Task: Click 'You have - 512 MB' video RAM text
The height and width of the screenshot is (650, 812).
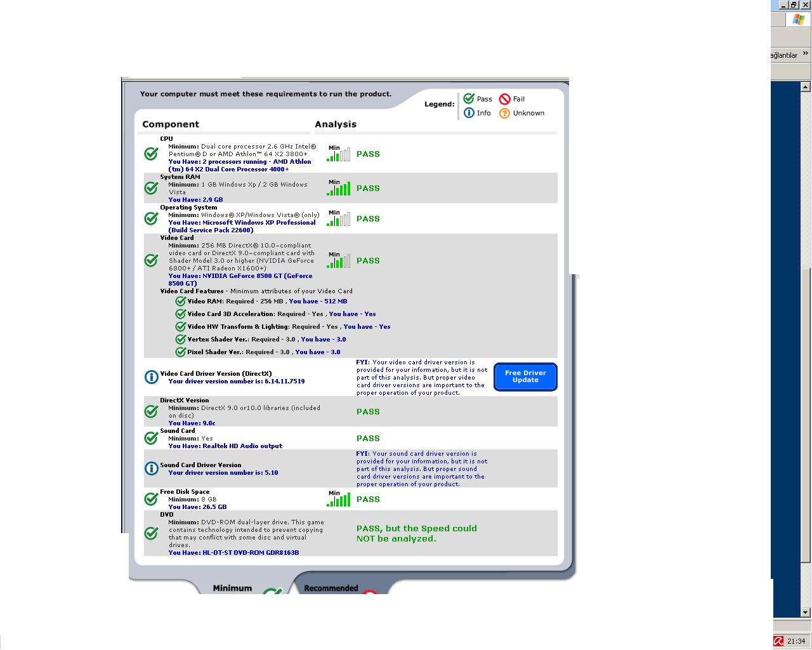Action: [x=318, y=301]
